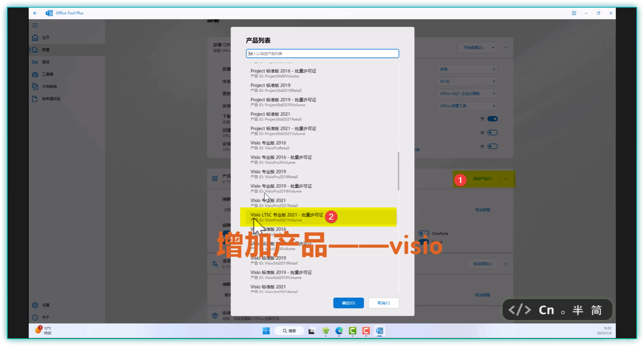Open the 安装 deployment mode dropdown

(x=467, y=69)
